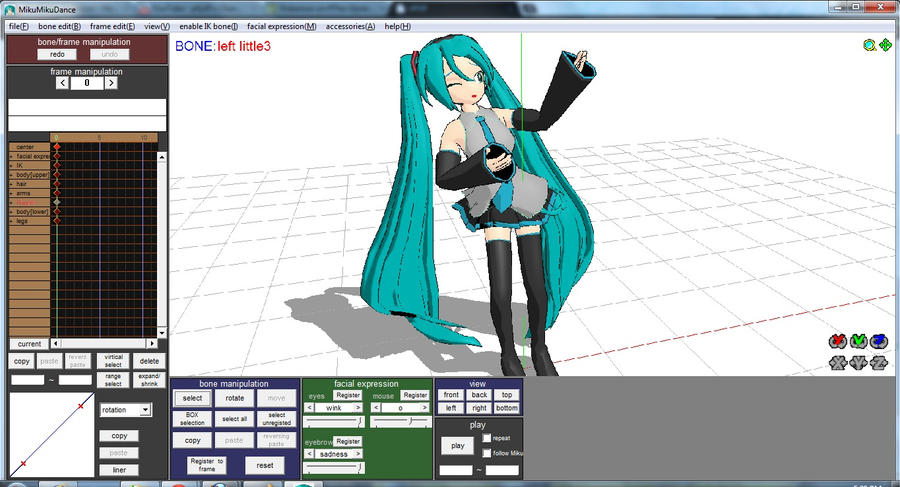Go to next frame with right arrow

[x=111, y=83]
